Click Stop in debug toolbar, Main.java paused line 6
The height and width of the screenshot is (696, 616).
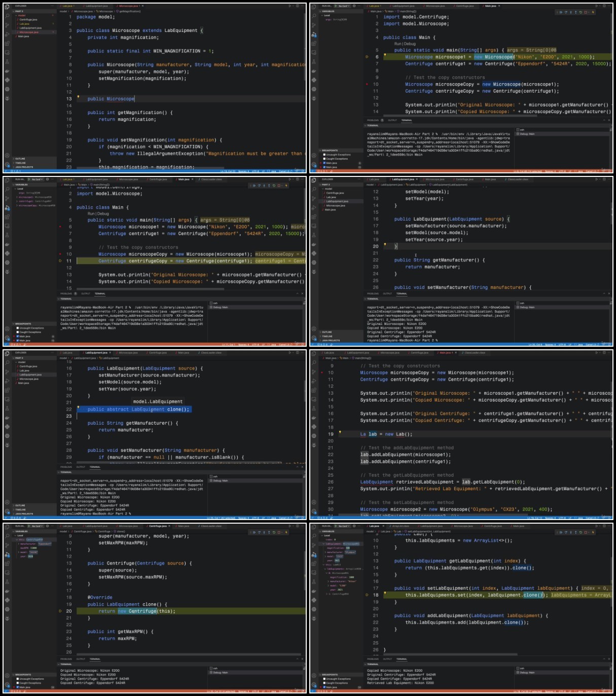[x=585, y=12]
